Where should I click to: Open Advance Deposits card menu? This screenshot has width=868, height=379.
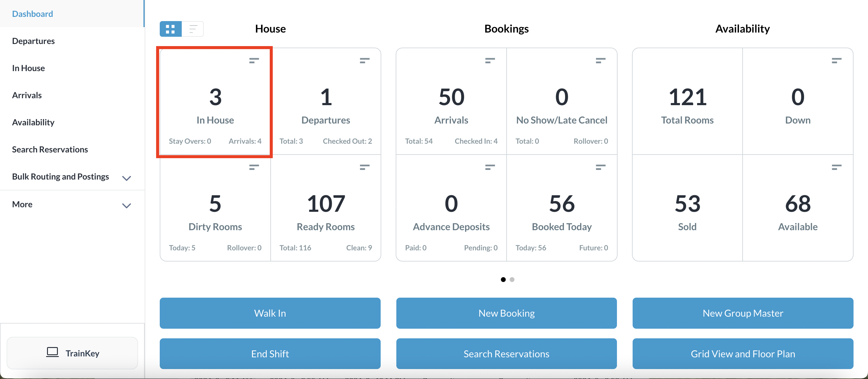coord(489,167)
